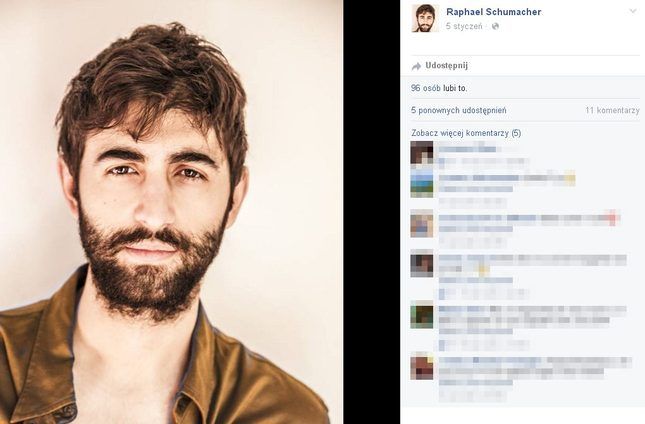645x424 pixels.
Task: Click the beige and blue commenter avatar
Action: coord(422,224)
